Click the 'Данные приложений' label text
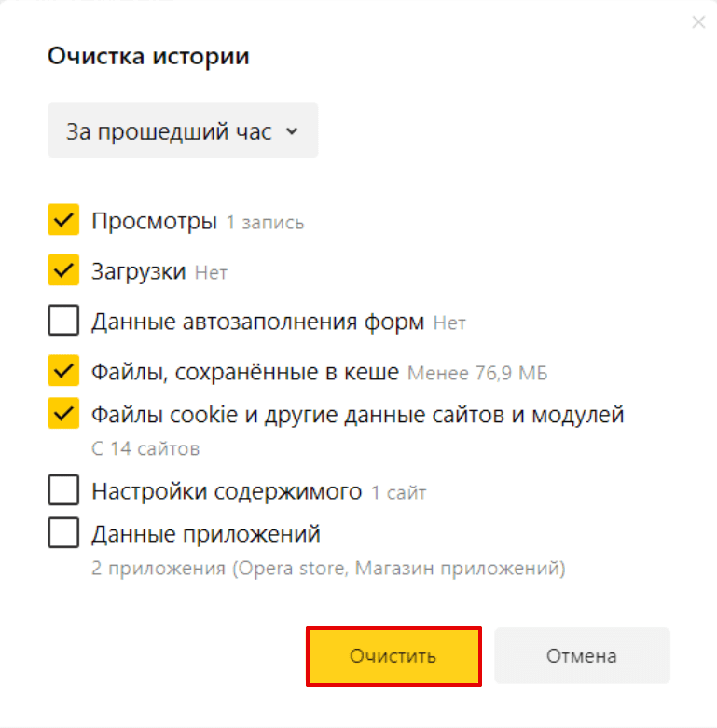The width and height of the screenshot is (717, 728). point(206,534)
